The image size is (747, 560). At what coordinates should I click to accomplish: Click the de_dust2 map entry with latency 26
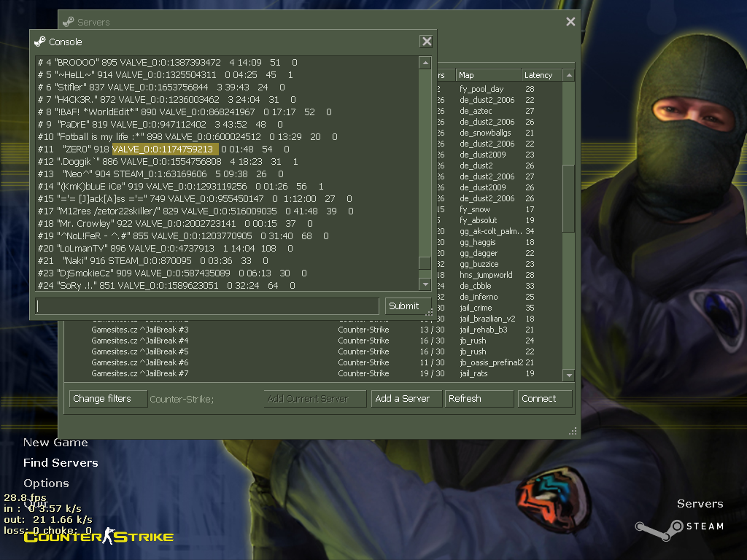tap(476, 166)
